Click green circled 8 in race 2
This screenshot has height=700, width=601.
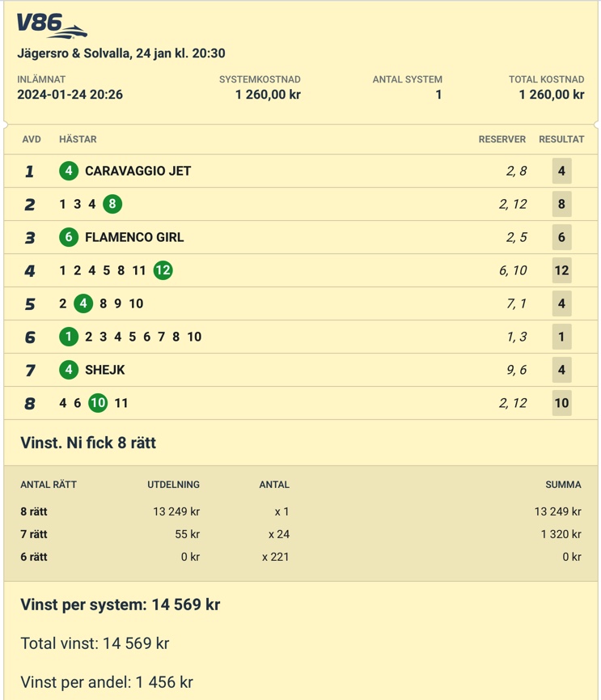(x=112, y=204)
